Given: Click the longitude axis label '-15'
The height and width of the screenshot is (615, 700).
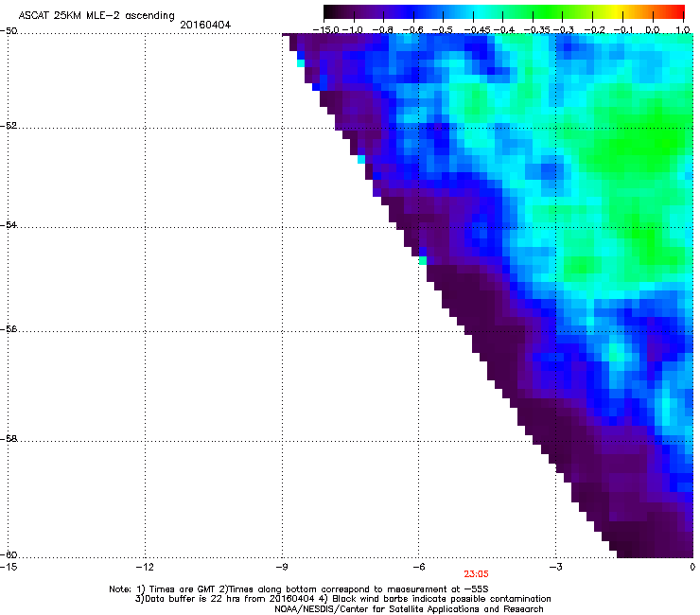Looking at the screenshot, I should point(9,567).
